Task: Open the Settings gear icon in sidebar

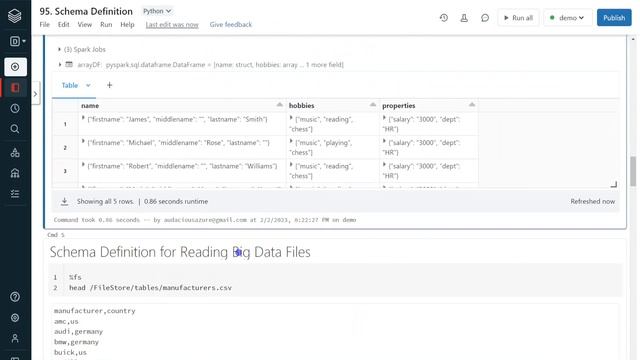Action: click(x=15, y=318)
